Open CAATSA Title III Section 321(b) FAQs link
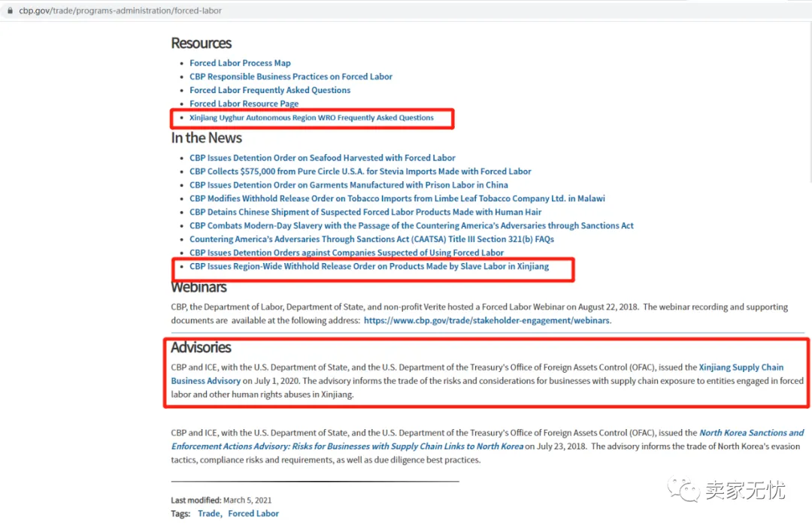812x526 pixels. click(x=371, y=239)
